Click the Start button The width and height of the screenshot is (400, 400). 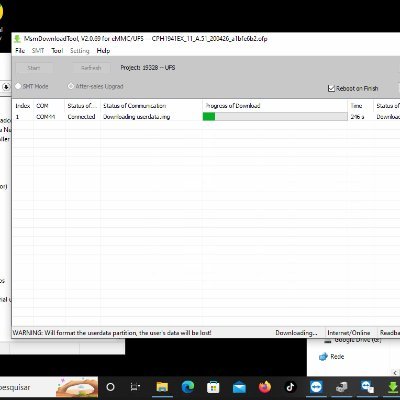pyautogui.click(x=34, y=68)
